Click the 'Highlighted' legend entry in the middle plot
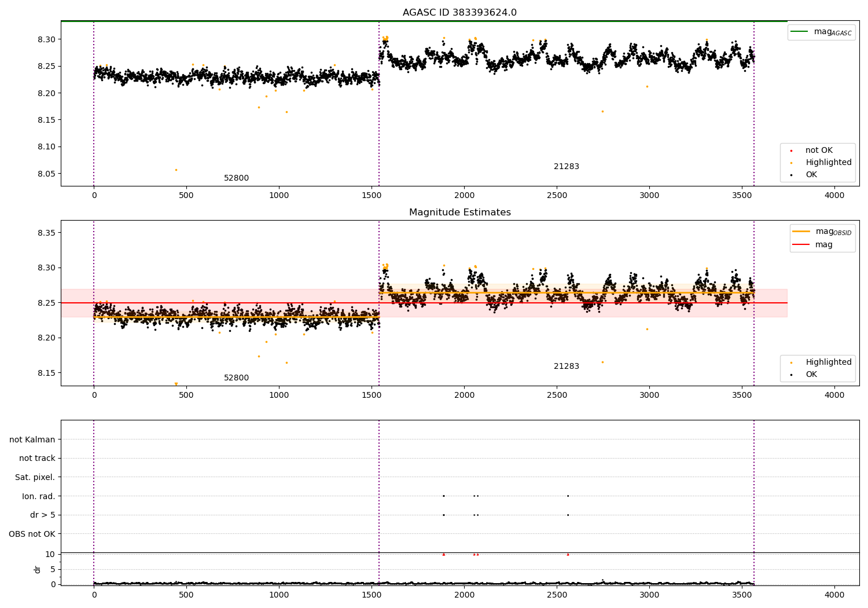868x608 pixels. click(x=821, y=362)
